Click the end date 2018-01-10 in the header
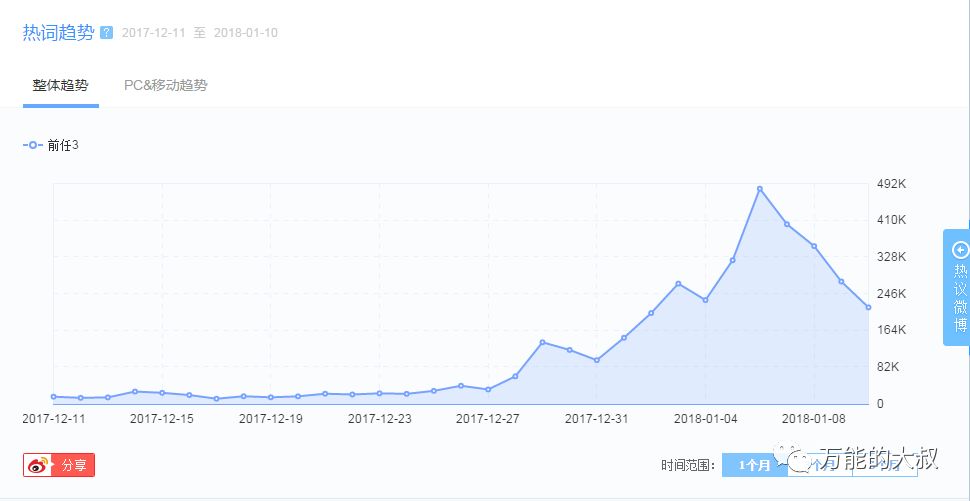 pos(246,33)
